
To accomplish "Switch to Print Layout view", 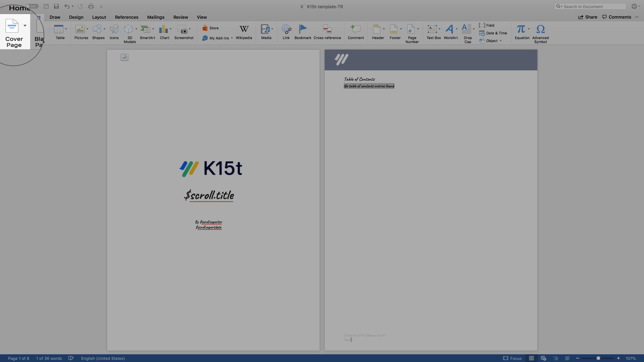I will click(x=531, y=358).
